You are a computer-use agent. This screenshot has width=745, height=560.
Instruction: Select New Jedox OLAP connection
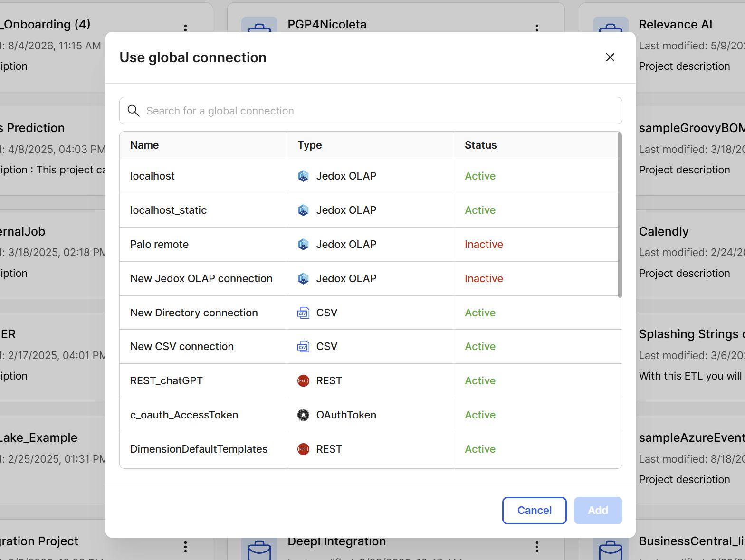pyautogui.click(x=369, y=278)
